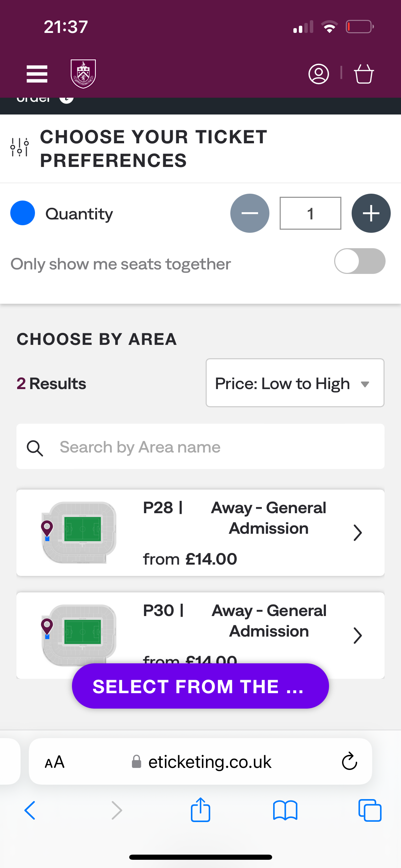Viewport: 401px width, 868px height.
Task: Decrease ticket quantity with minus button
Action: [x=250, y=213]
